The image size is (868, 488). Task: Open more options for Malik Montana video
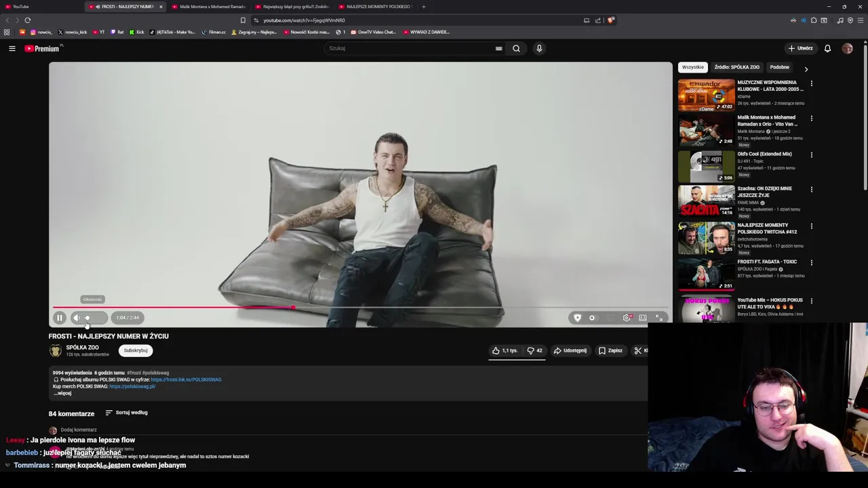click(x=811, y=119)
